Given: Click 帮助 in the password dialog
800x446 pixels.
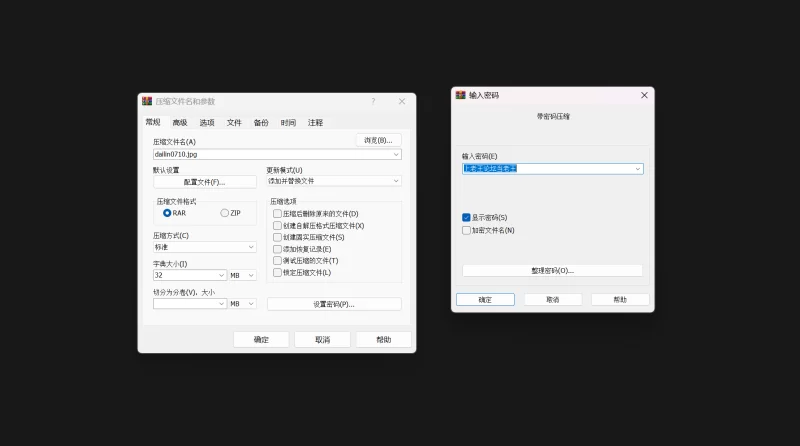Looking at the screenshot, I should coord(620,300).
